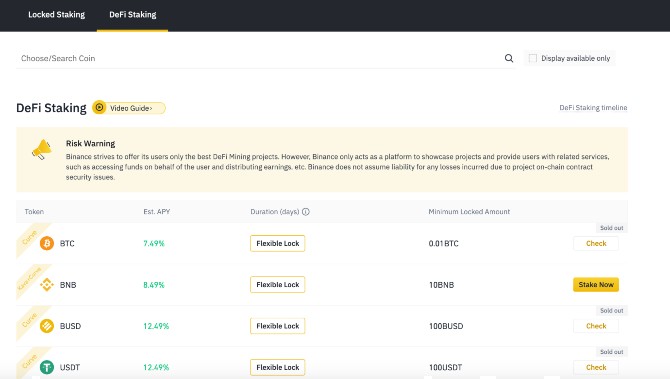
Task: Click Check button in BTC row
Action: pos(596,244)
